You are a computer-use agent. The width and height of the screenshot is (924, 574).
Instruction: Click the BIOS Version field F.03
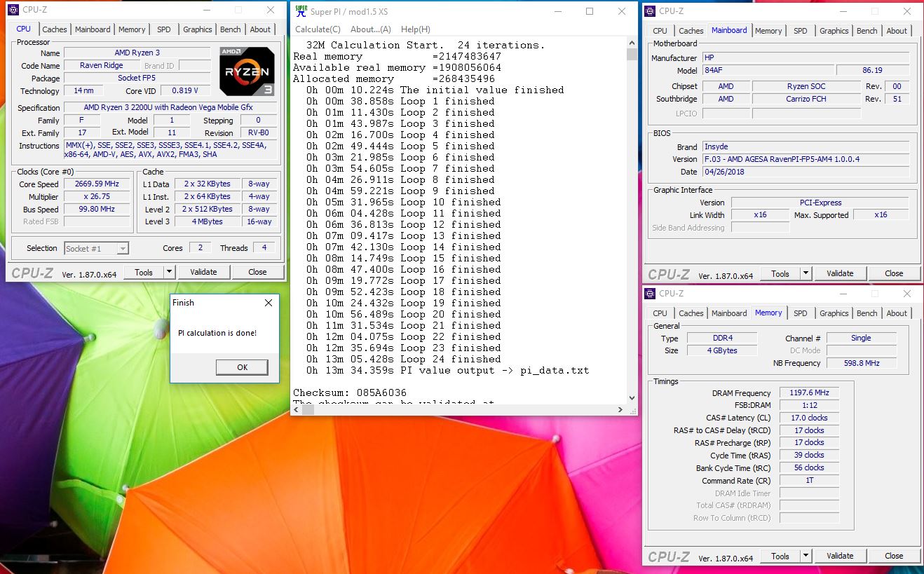click(807, 159)
